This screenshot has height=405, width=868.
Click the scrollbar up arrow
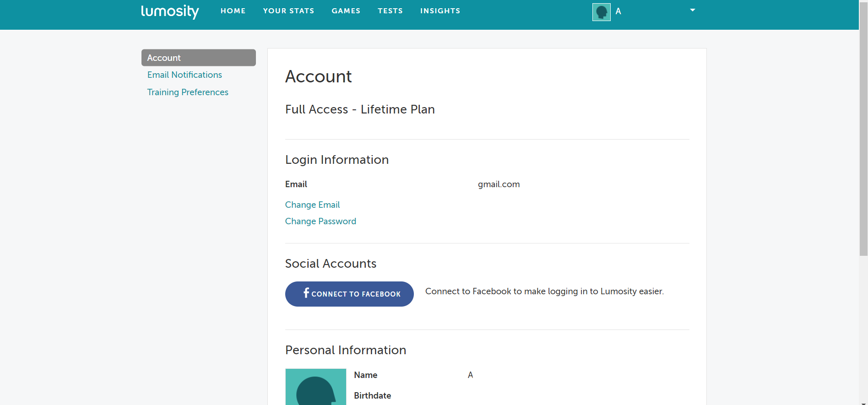pos(863,2)
